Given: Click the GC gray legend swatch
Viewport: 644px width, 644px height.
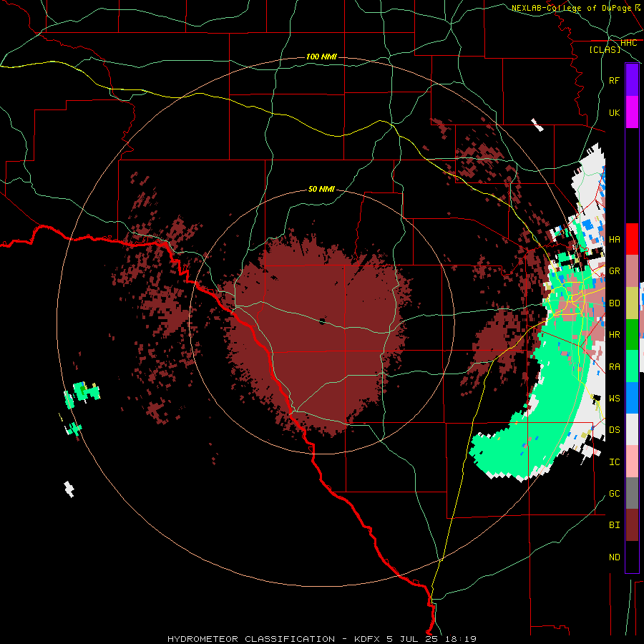Looking at the screenshot, I should click(x=632, y=493).
